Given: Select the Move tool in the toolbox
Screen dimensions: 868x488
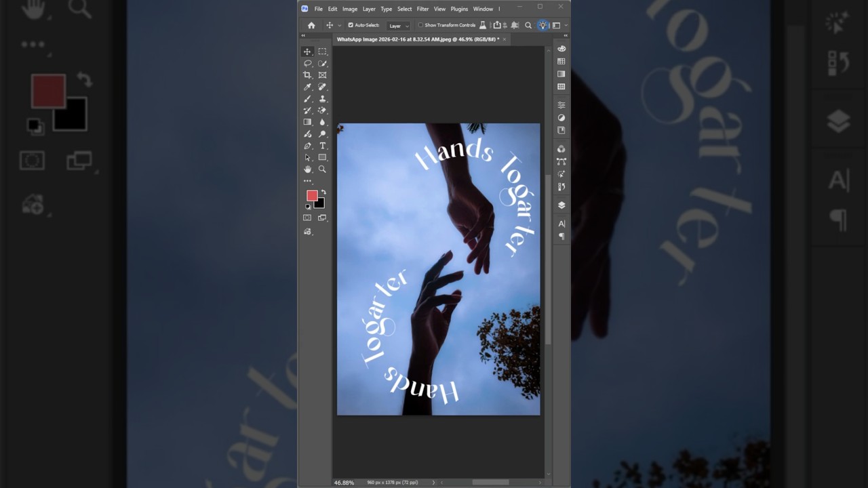Looking at the screenshot, I should tap(307, 52).
